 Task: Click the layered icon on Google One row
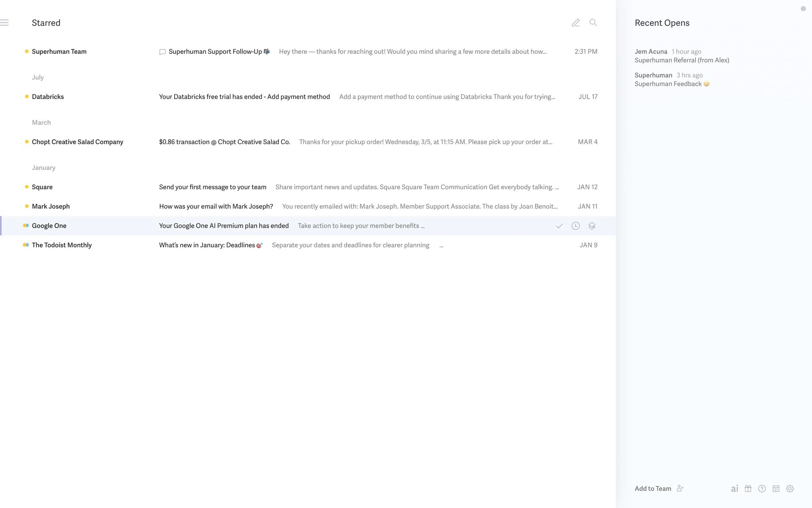[592, 226]
